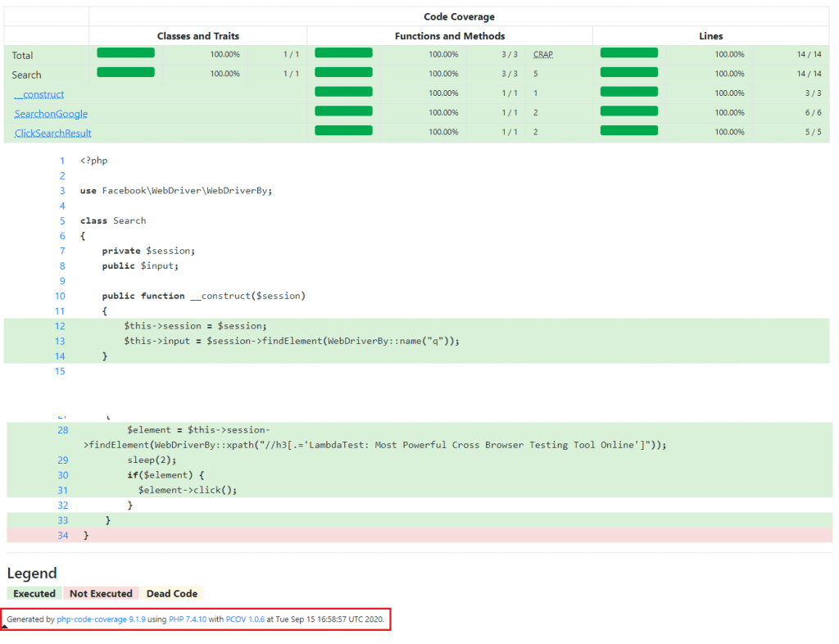Select line number 12 anchor
Viewport: 839px width, 644px height.
(60, 326)
